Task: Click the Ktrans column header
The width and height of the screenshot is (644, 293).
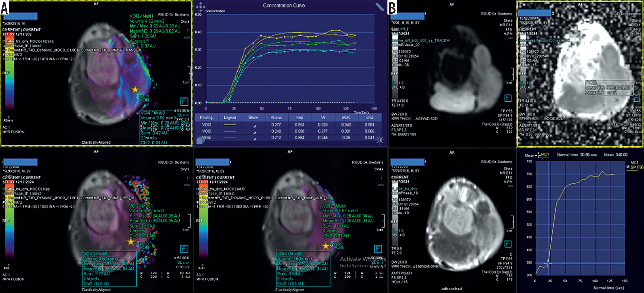Action: [x=276, y=117]
